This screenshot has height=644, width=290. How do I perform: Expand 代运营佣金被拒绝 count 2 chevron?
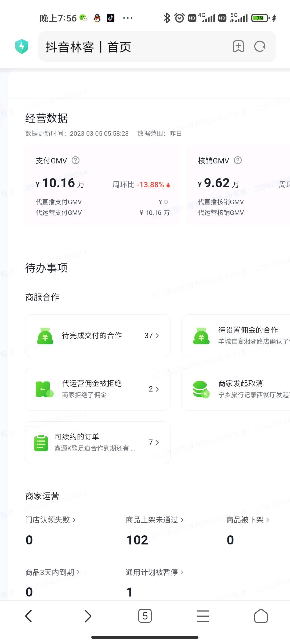(x=157, y=389)
